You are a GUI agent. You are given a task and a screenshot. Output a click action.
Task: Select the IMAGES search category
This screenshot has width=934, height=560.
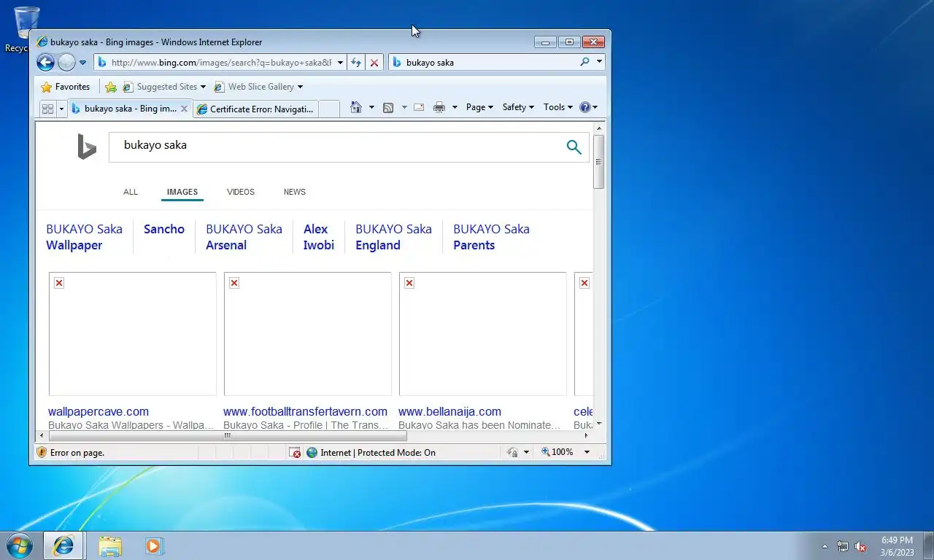(182, 192)
